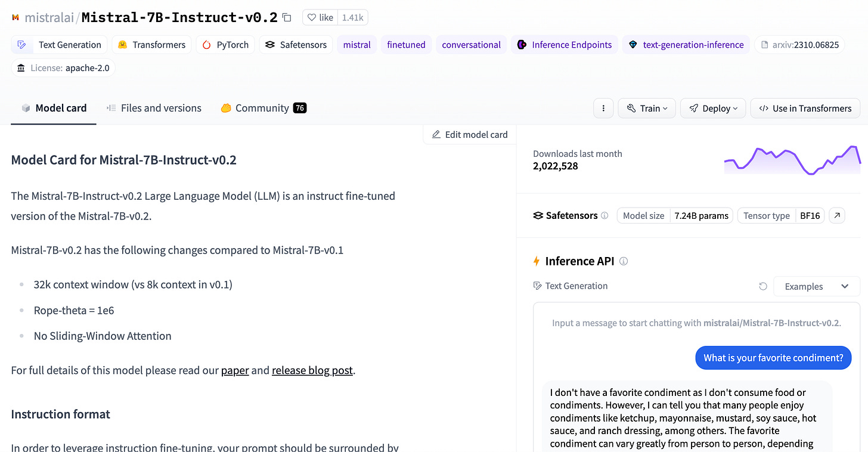Click the "32k context window" bullet
The width and height of the screenshot is (868, 452).
coord(133,284)
